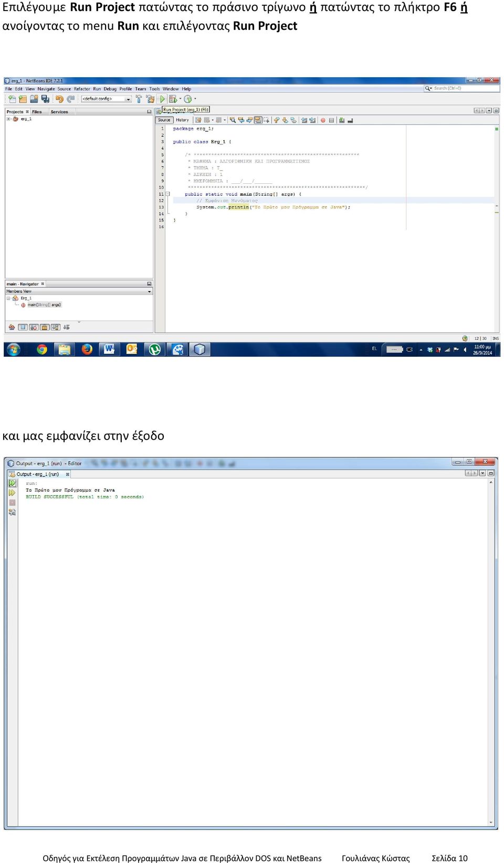The width and height of the screenshot is (504, 863).
Task: Select the erg_1 project in Projects
Action: pos(26,119)
